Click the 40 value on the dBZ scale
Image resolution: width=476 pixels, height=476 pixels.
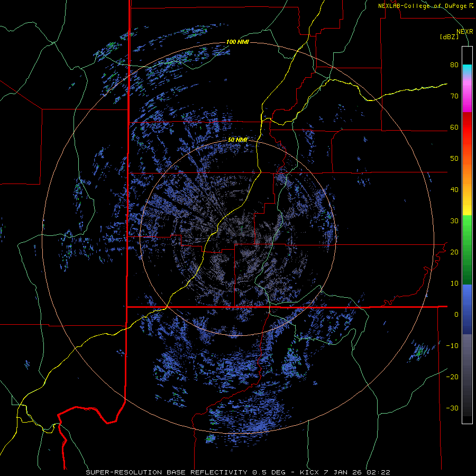(454, 190)
